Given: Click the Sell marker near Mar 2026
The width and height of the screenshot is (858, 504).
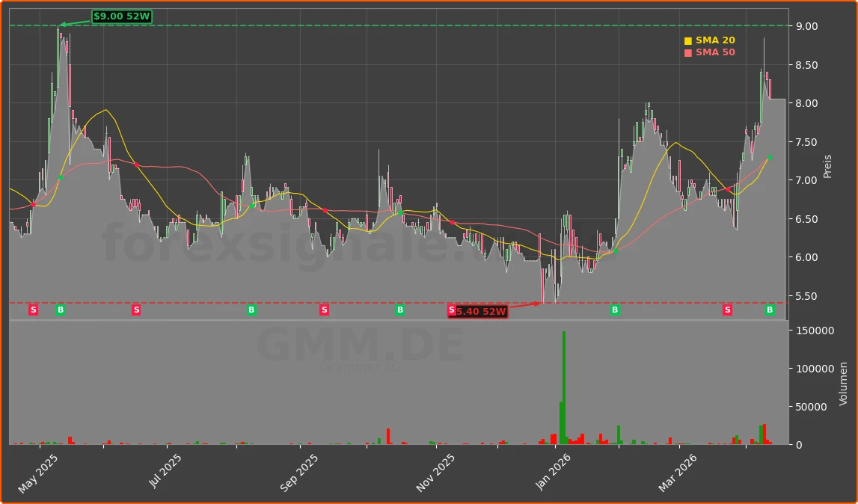Looking at the screenshot, I should coord(726,309).
